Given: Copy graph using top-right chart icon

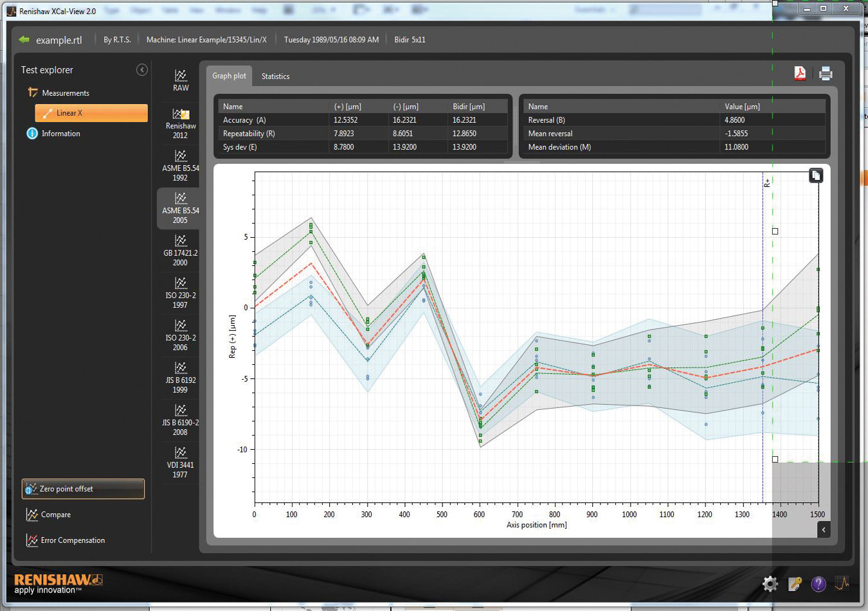Looking at the screenshot, I should click(815, 175).
